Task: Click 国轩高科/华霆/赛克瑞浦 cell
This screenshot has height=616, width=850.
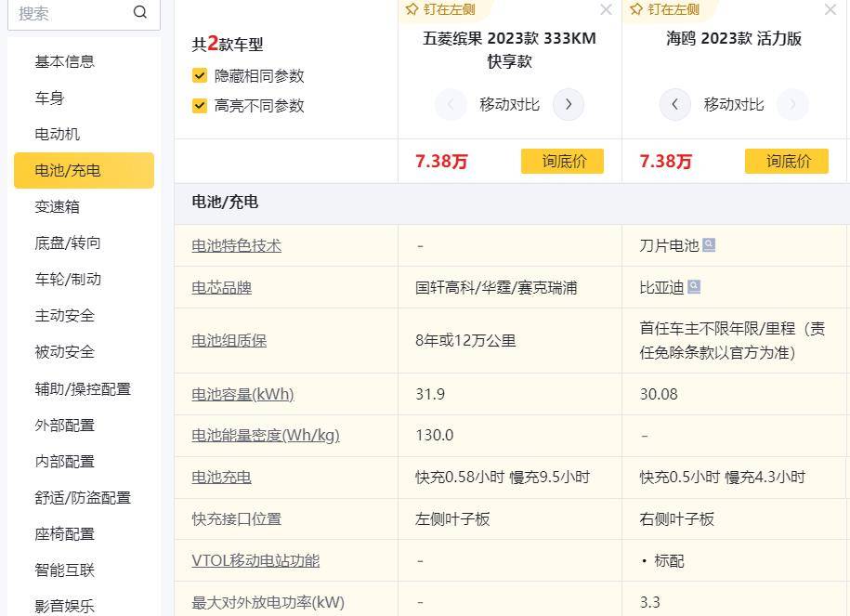Action: click(x=496, y=287)
